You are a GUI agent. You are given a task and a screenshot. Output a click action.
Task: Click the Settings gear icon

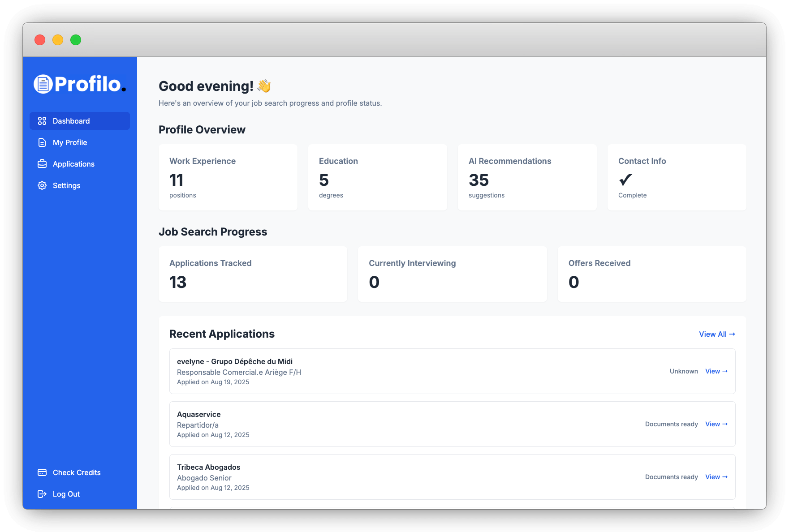(x=42, y=185)
